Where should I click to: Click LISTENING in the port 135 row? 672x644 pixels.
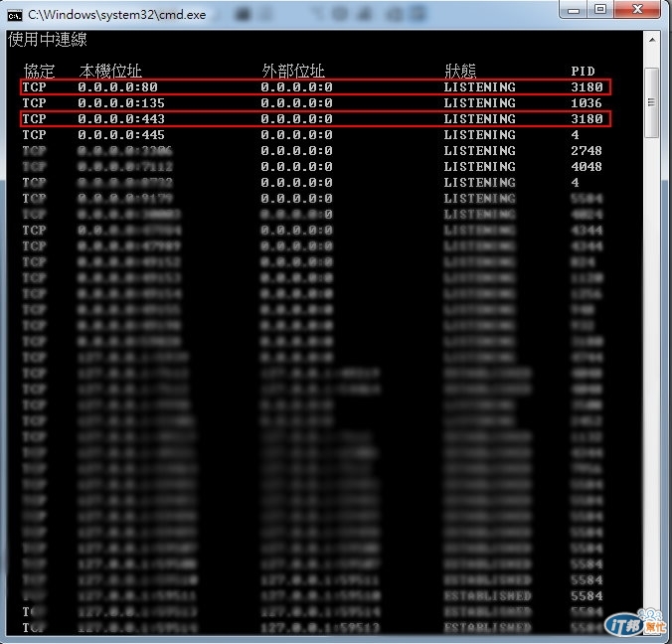click(479, 102)
